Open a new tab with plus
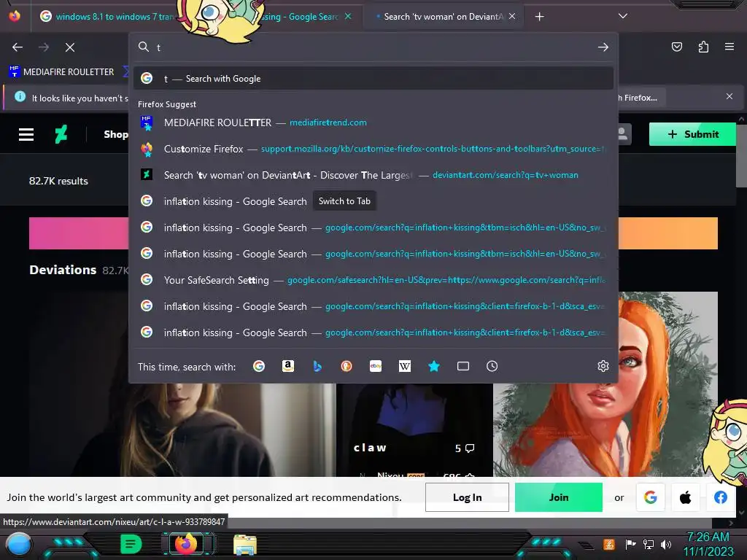 [x=539, y=17]
